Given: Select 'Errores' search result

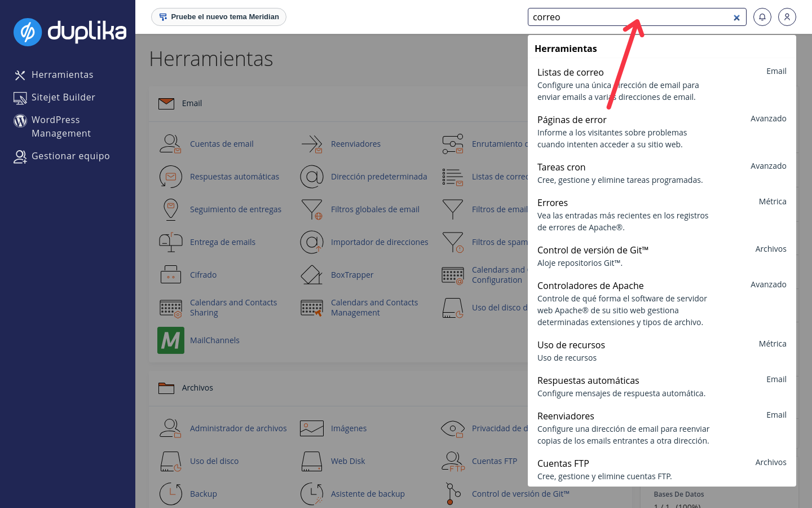Looking at the screenshot, I should click(x=662, y=214).
